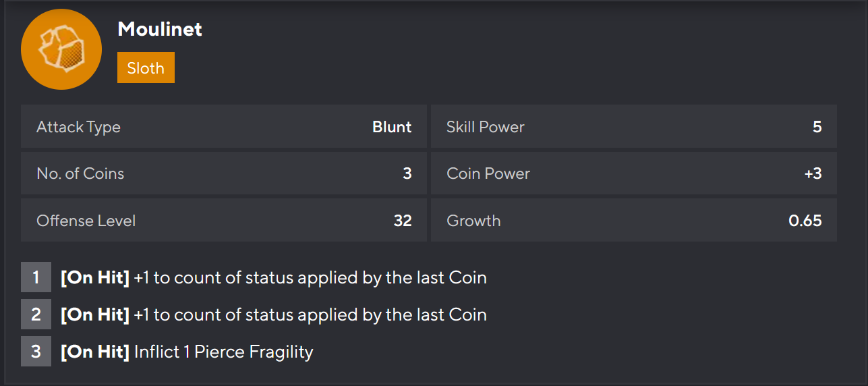Click the first coin's On Hit effect text
This screenshot has height=386, width=868.
point(274,277)
